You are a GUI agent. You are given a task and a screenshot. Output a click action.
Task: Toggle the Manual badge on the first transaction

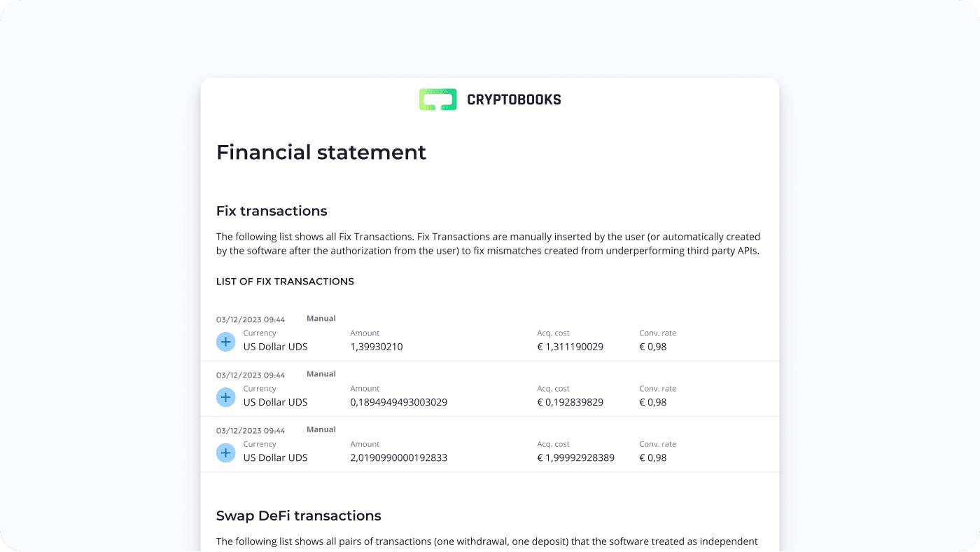[x=321, y=317]
